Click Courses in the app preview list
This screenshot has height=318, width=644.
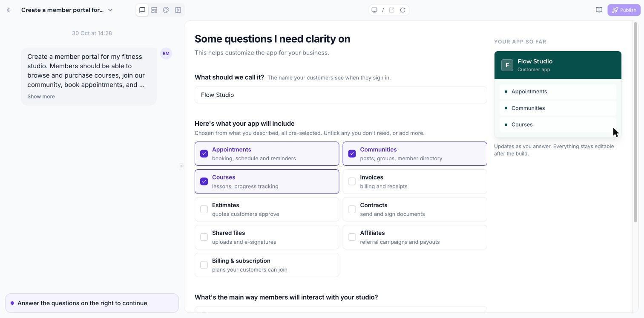(558, 124)
